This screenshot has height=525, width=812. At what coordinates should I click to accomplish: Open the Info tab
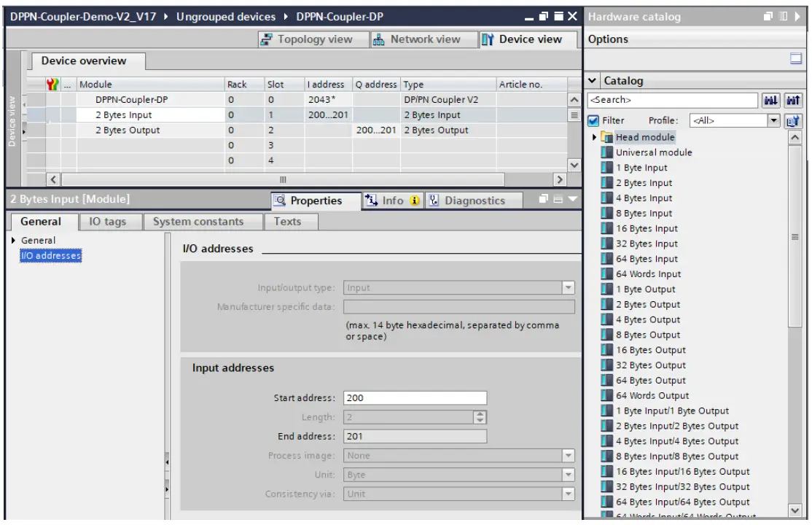392,201
